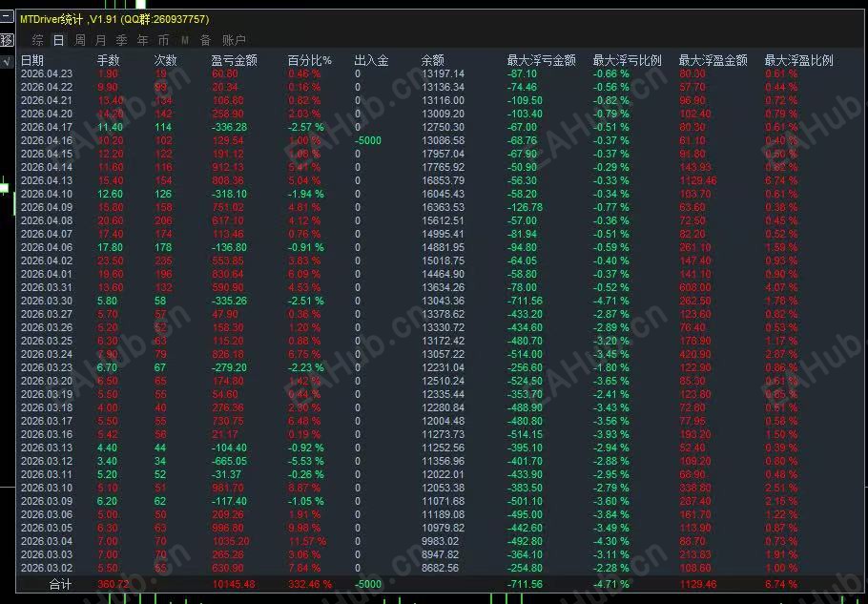The height and width of the screenshot is (604, 868).
Task: Toggle the √ checkmark button
Action: (x=6, y=61)
